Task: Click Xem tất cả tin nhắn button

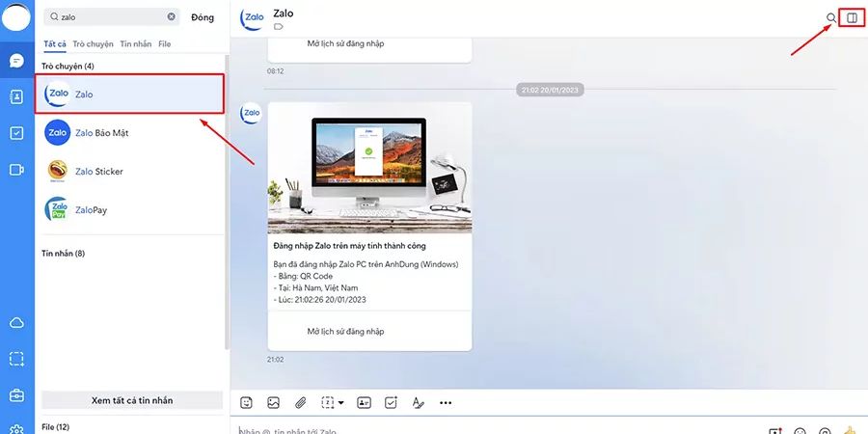Action: tap(132, 400)
